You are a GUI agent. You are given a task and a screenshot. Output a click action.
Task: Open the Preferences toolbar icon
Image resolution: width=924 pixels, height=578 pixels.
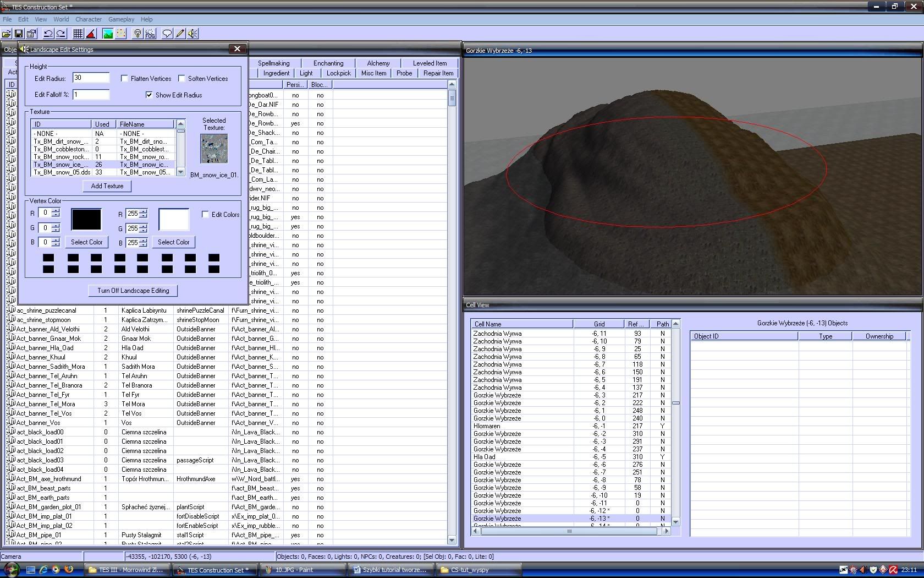(31, 34)
